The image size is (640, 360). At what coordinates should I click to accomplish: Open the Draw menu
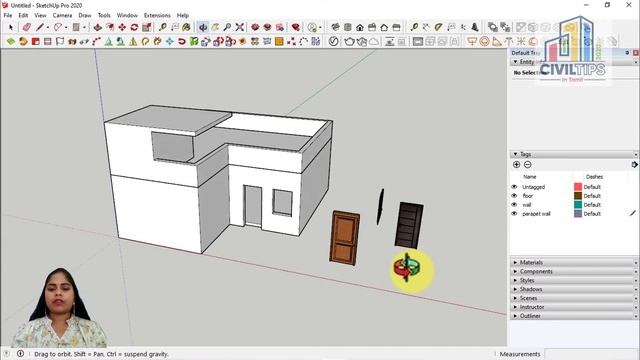[85, 15]
